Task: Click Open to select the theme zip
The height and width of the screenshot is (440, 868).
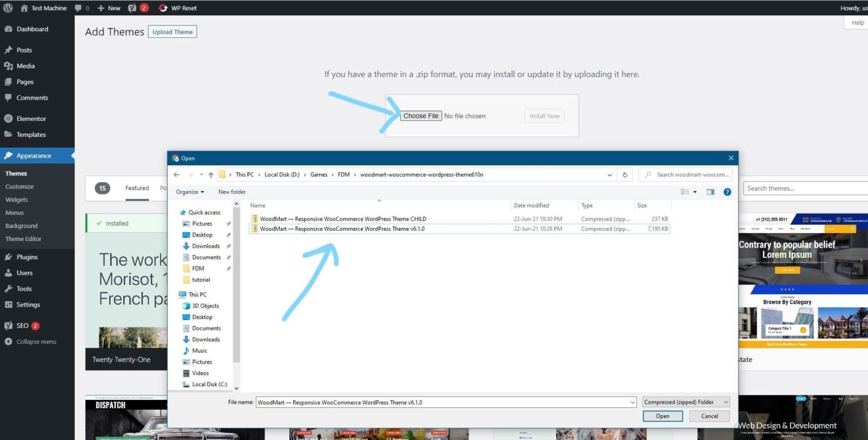Action: (662, 416)
